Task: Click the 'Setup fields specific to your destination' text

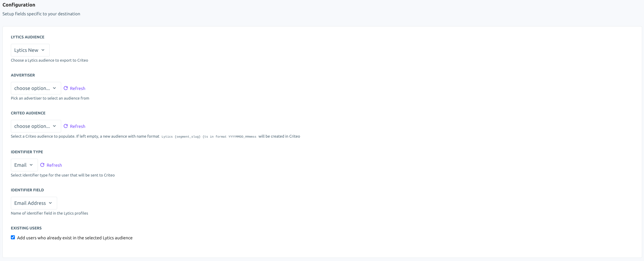Action: coord(41,14)
